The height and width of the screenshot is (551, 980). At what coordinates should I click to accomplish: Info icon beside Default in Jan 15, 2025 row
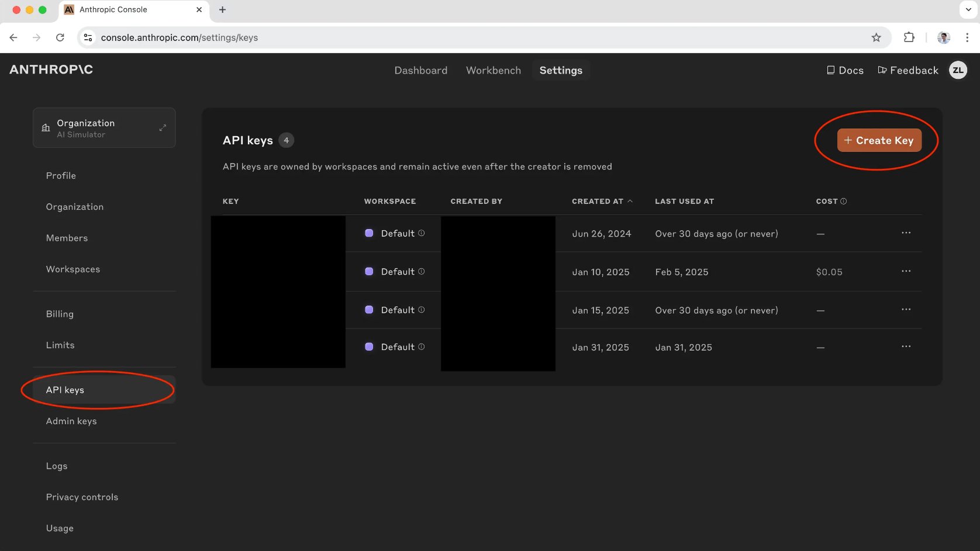pyautogui.click(x=421, y=310)
